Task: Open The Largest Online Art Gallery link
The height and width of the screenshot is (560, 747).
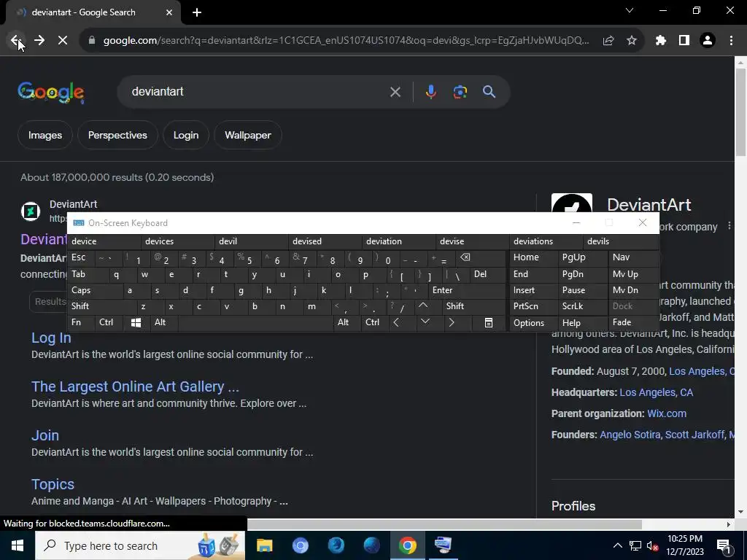Action: coord(135,386)
